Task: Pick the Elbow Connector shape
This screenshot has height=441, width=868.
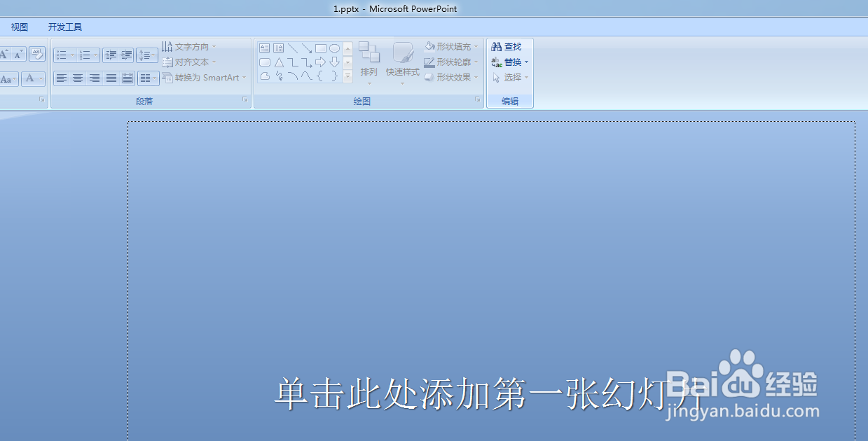Action: point(293,62)
